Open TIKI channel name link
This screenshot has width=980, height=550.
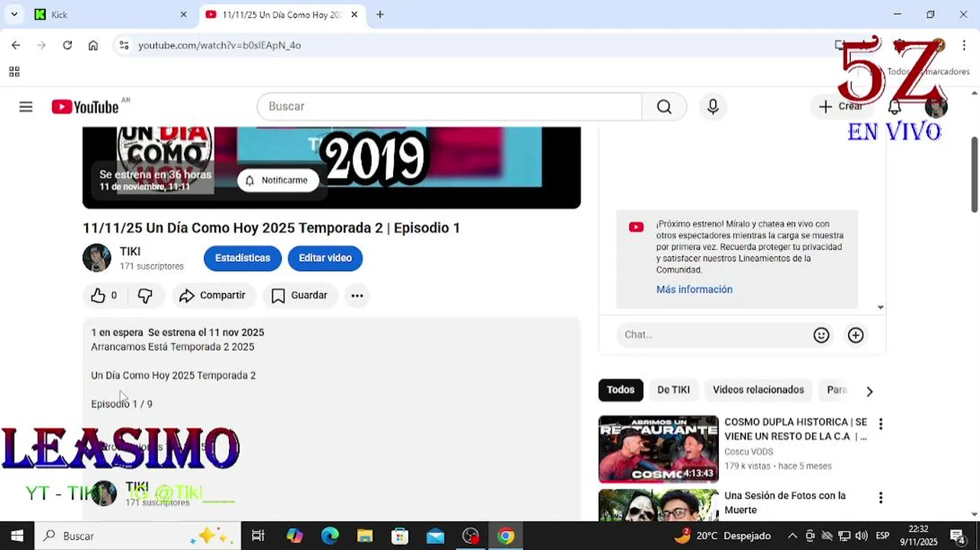pos(130,251)
